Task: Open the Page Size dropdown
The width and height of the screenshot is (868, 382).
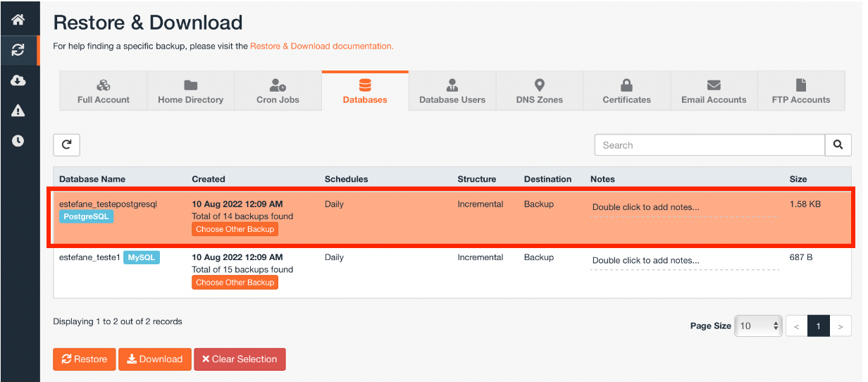Action: point(758,326)
